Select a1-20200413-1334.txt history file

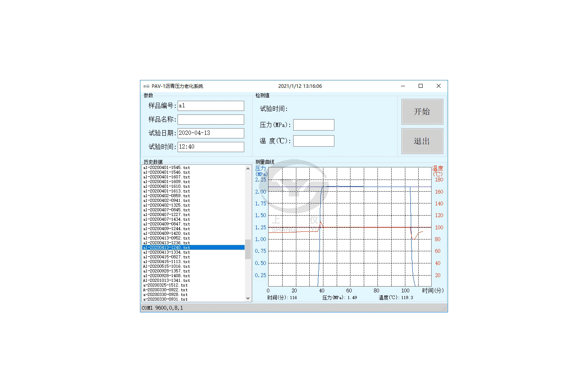pos(167,252)
